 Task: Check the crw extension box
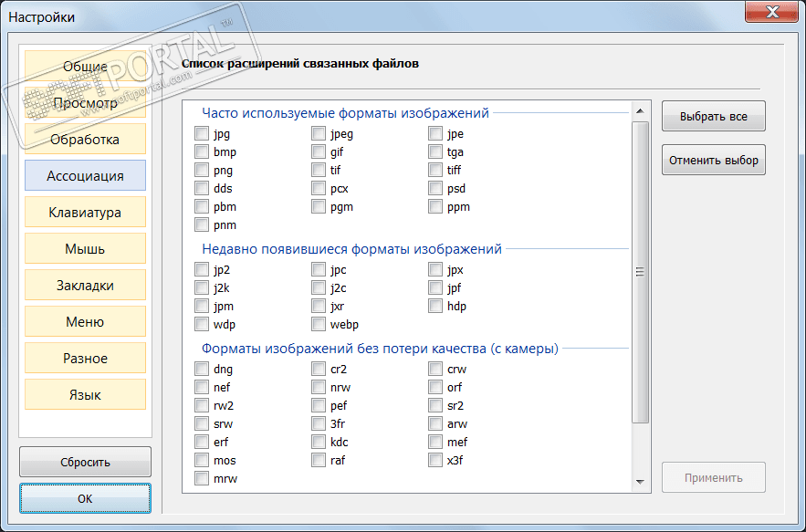[434, 369]
